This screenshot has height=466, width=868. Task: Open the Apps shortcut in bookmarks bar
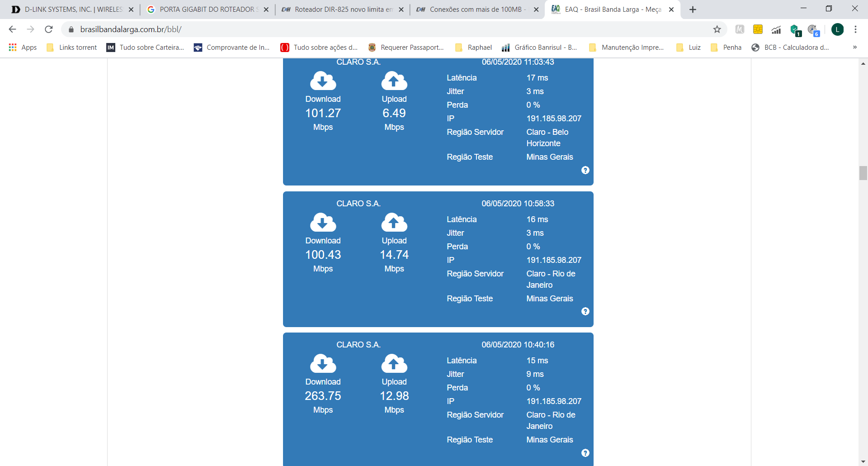coord(23,48)
